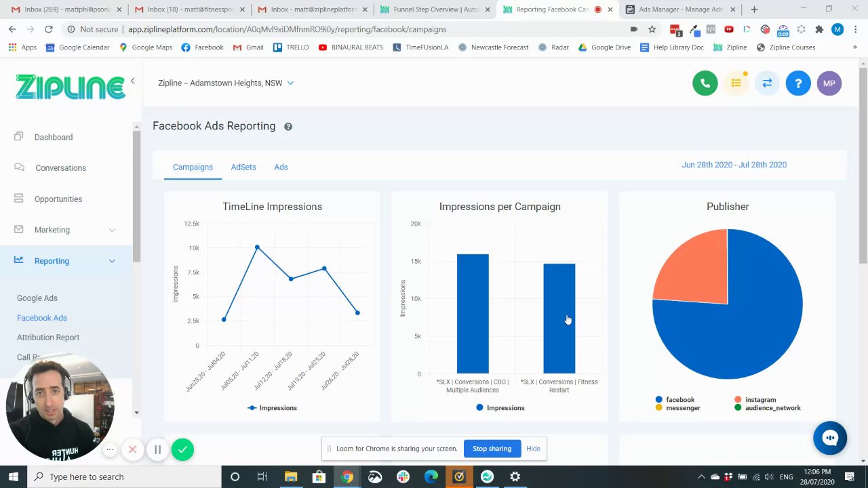
Task: Open Opportunities in the sidebar
Action: click(x=58, y=199)
